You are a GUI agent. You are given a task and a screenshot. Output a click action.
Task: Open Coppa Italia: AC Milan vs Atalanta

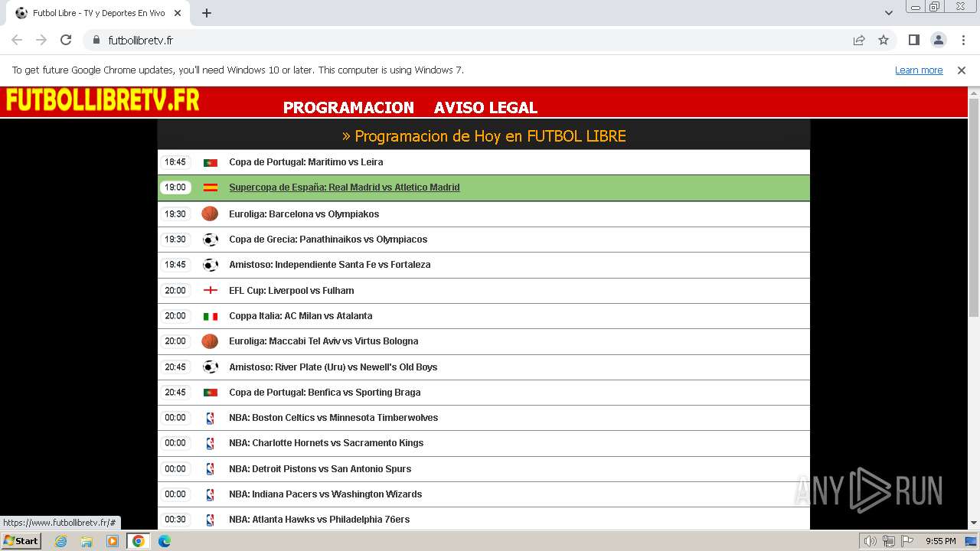tap(300, 316)
